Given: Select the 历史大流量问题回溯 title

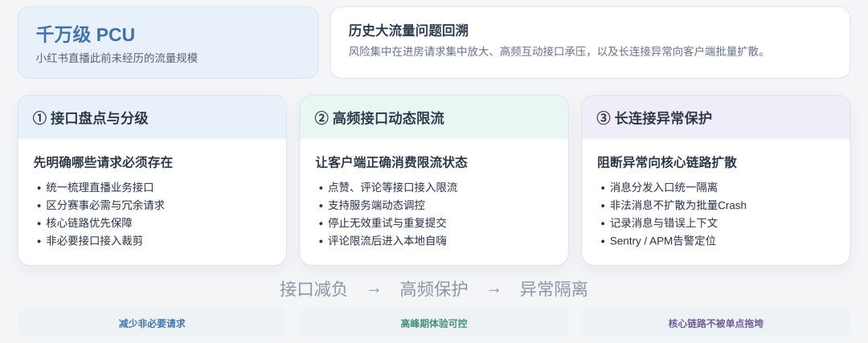Looking at the screenshot, I should click(x=408, y=31).
